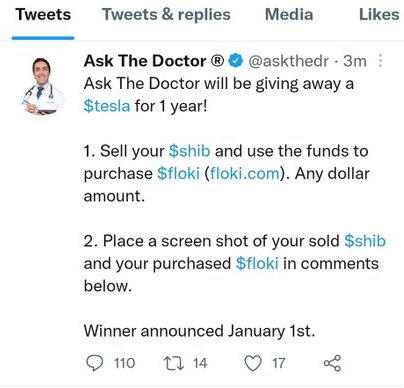This screenshot has height=388, width=404.
Task: Click the retweet arrows icon
Action: pos(174,363)
